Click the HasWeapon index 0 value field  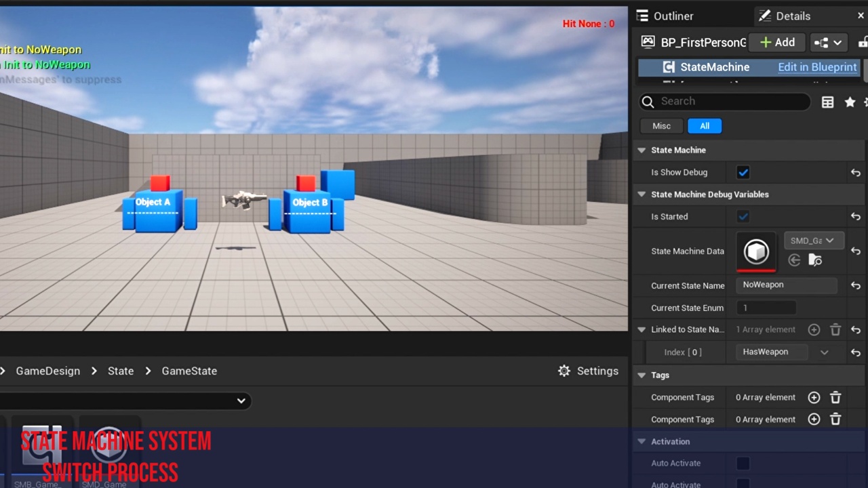[772, 352]
